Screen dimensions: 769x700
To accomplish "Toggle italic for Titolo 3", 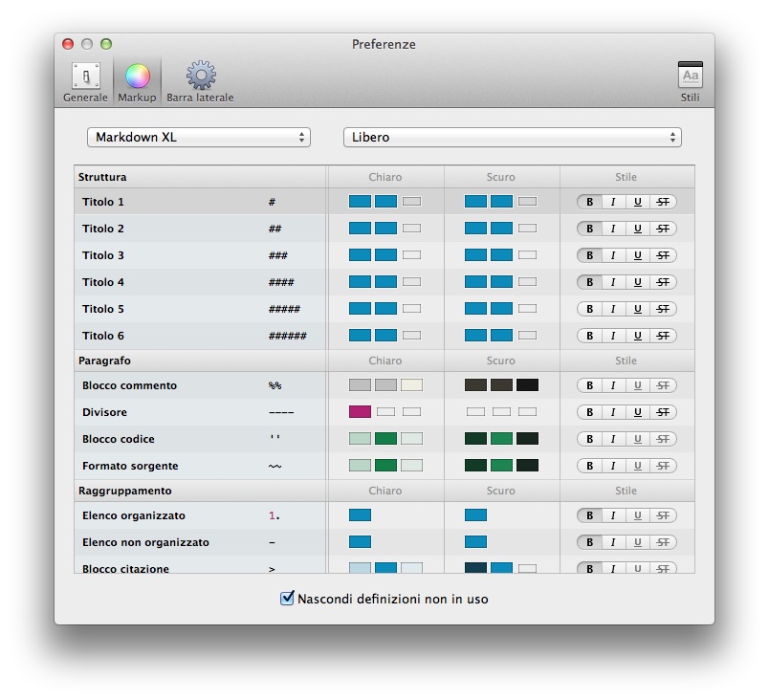I will tap(613, 255).
